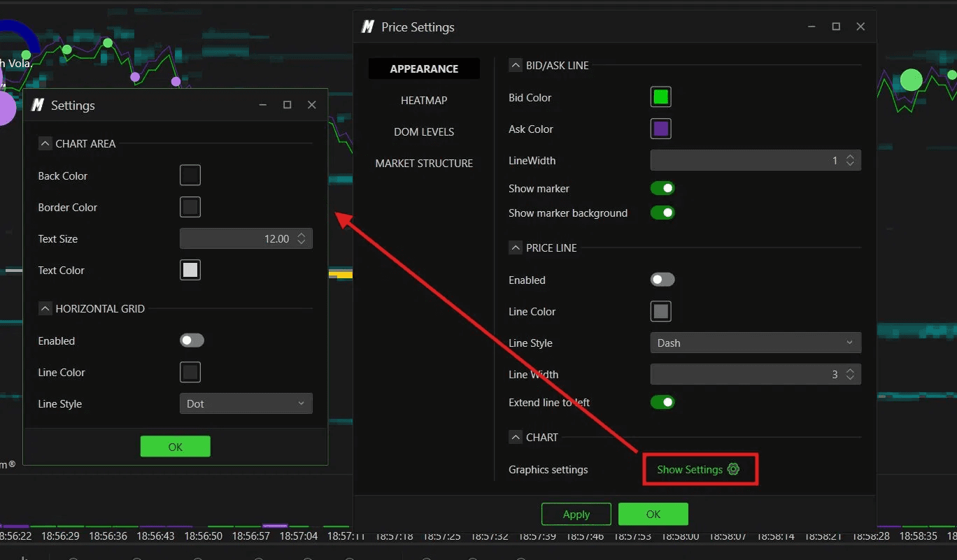Switch to the HEATMAP tab
This screenshot has height=560, width=957.
coord(424,100)
